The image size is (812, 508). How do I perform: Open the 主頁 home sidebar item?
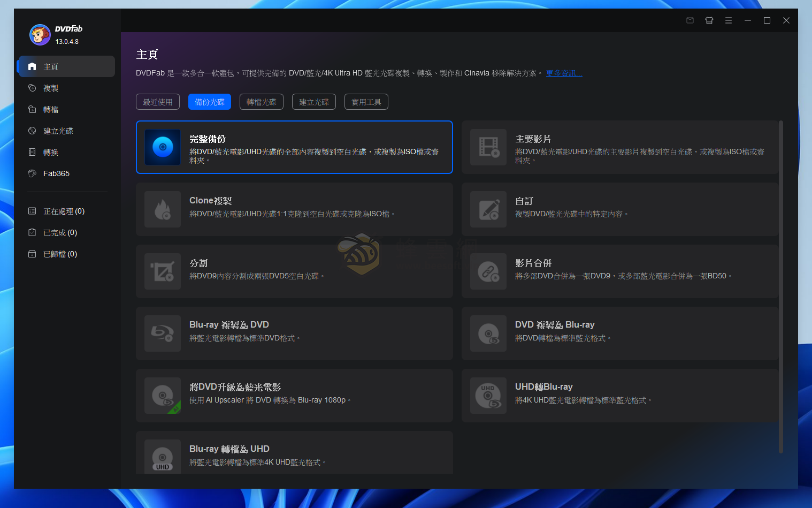coord(67,66)
